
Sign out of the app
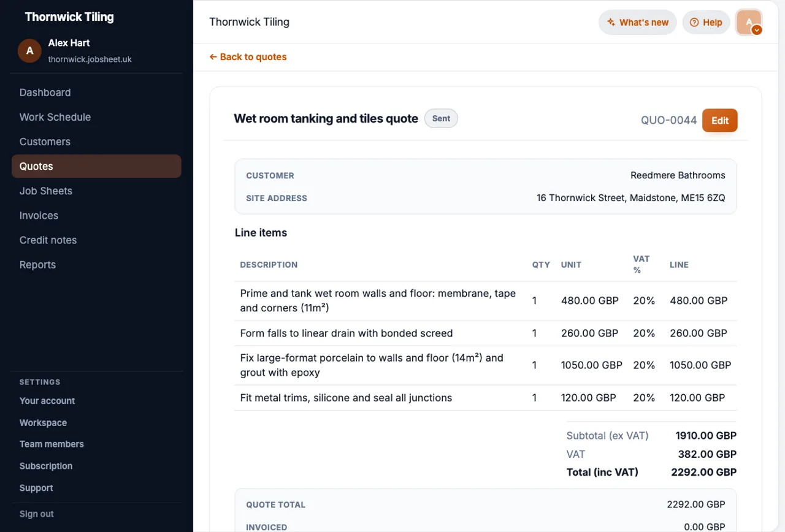click(37, 514)
